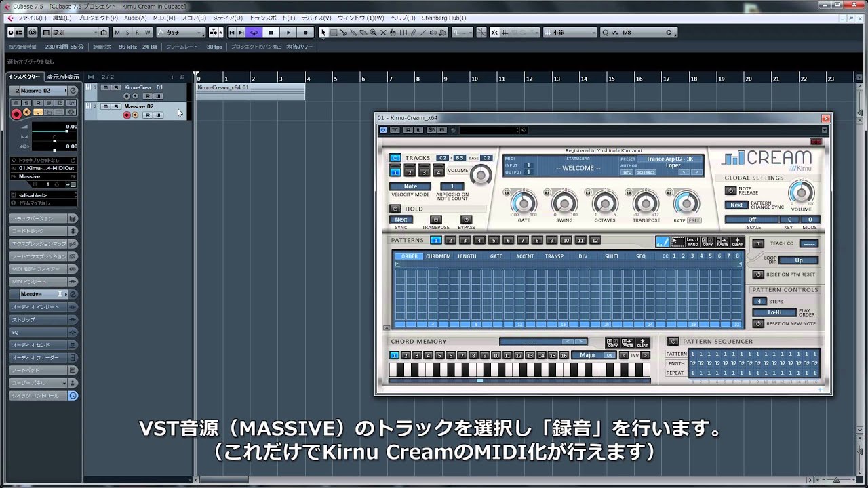Click Chord Memory CLEAR icon

click(x=643, y=343)
